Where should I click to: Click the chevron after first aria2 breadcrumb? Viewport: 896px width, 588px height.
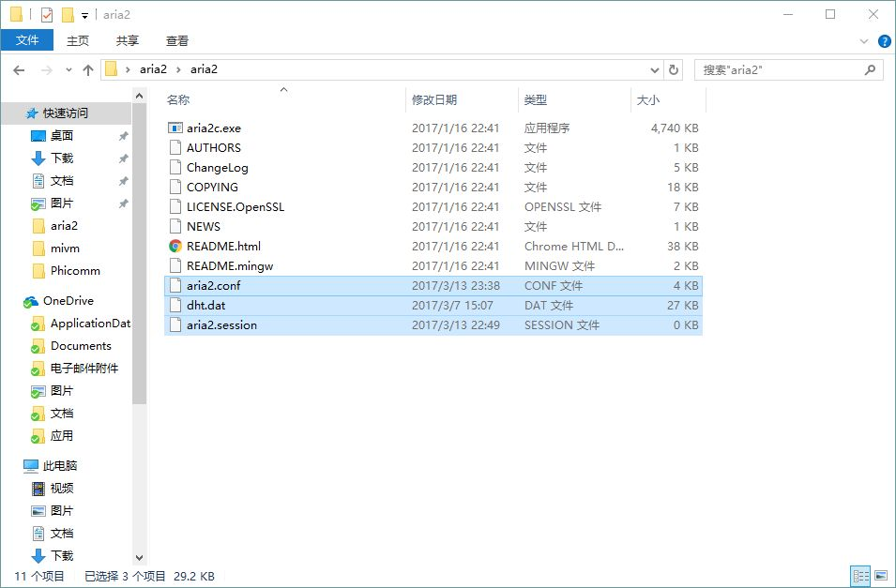pos(179,69)
